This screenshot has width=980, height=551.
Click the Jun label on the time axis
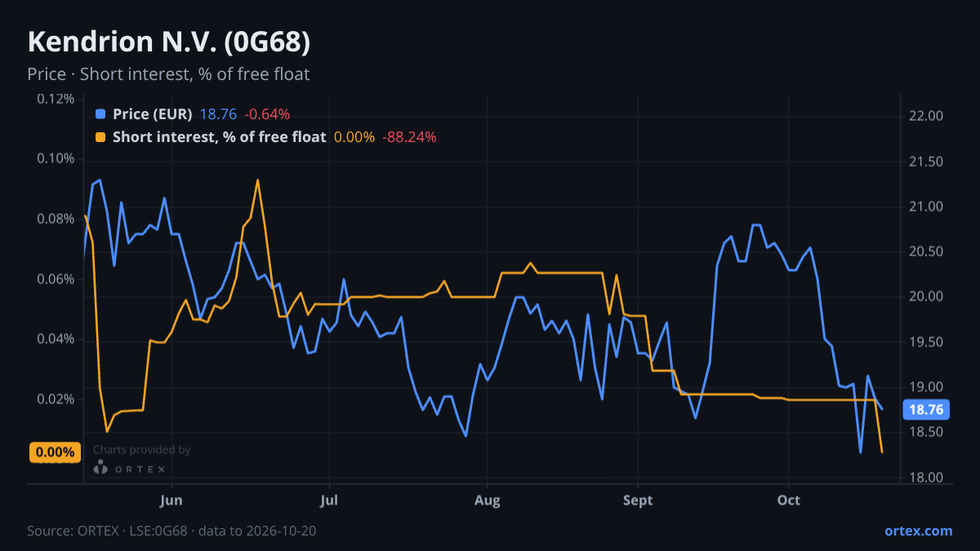click(171, 500)
